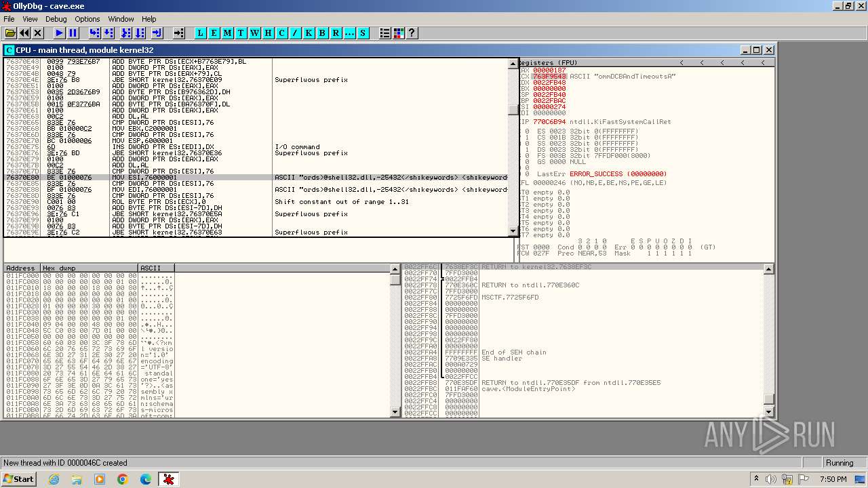Click the OllyDbg taskbar button

click(169, 479)
